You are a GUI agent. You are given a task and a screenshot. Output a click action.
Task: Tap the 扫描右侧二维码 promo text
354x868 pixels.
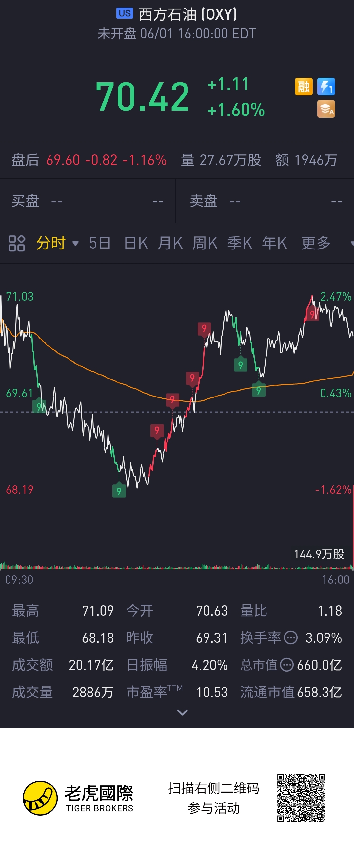click(214, 788)
